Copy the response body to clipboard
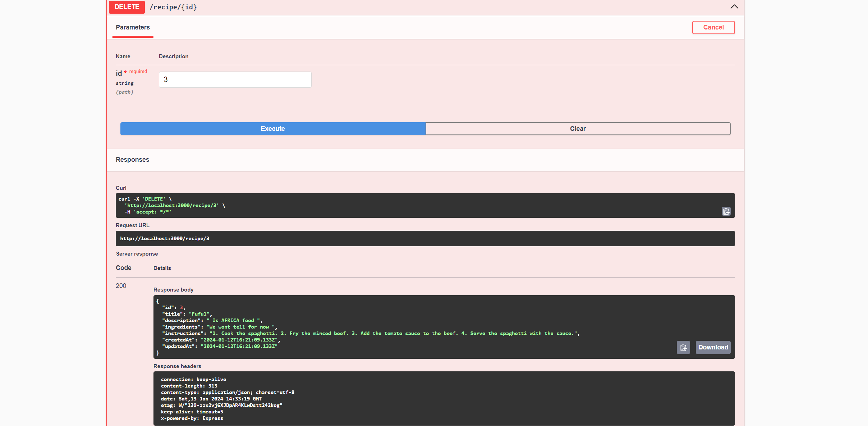The image size is (868, 426). (x=683, y=347)
